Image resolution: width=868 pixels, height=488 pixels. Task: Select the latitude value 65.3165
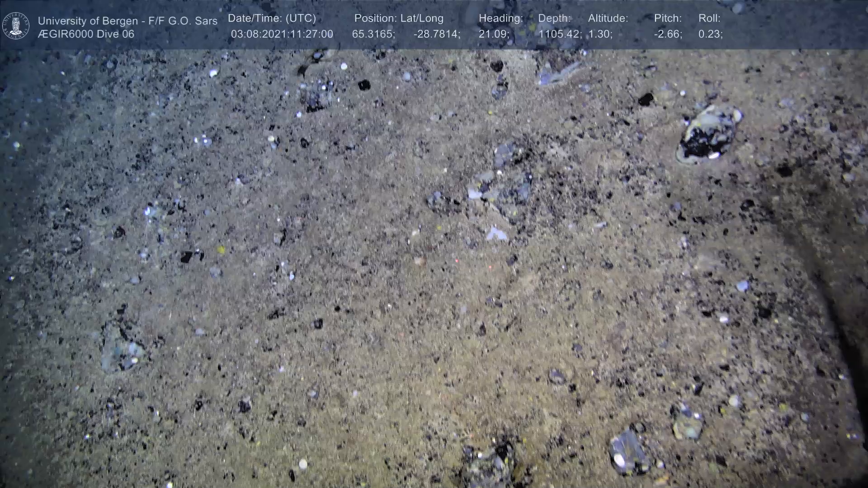(x=373, y=34)
